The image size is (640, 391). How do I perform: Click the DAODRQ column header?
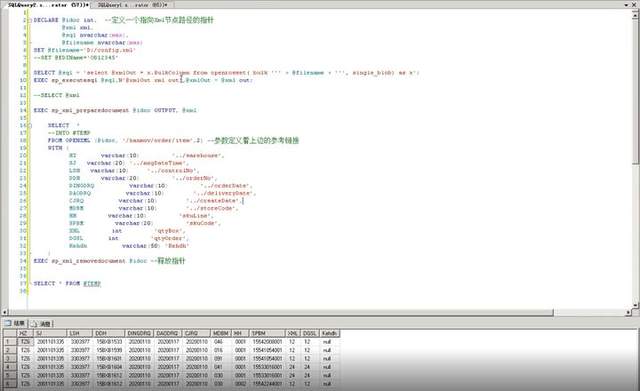point(169,333)
